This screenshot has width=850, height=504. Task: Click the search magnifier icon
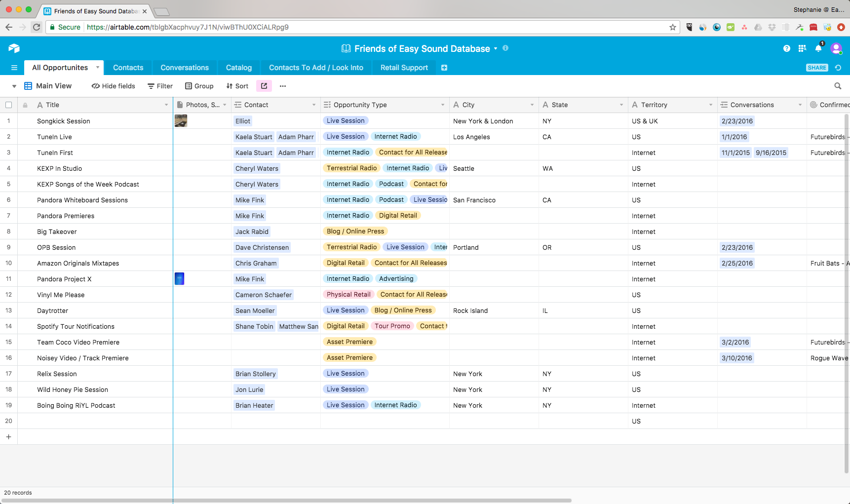click(x=838, y=86)
